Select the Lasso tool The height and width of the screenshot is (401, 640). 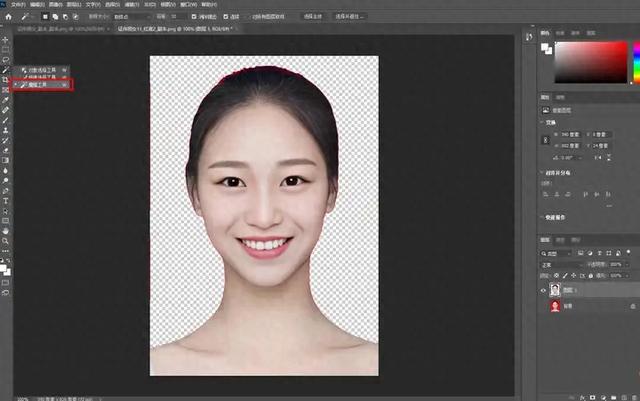coord(5,60)
